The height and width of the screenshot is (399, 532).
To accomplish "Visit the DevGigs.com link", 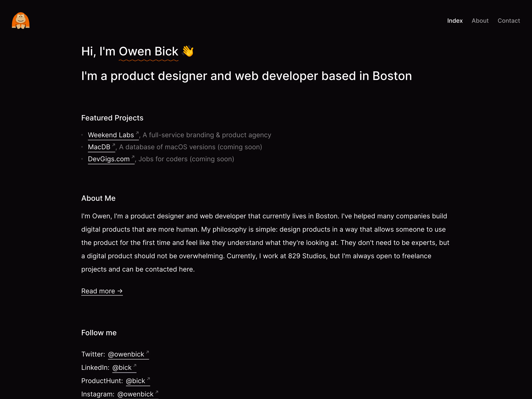I will click(x=109, y=159).
